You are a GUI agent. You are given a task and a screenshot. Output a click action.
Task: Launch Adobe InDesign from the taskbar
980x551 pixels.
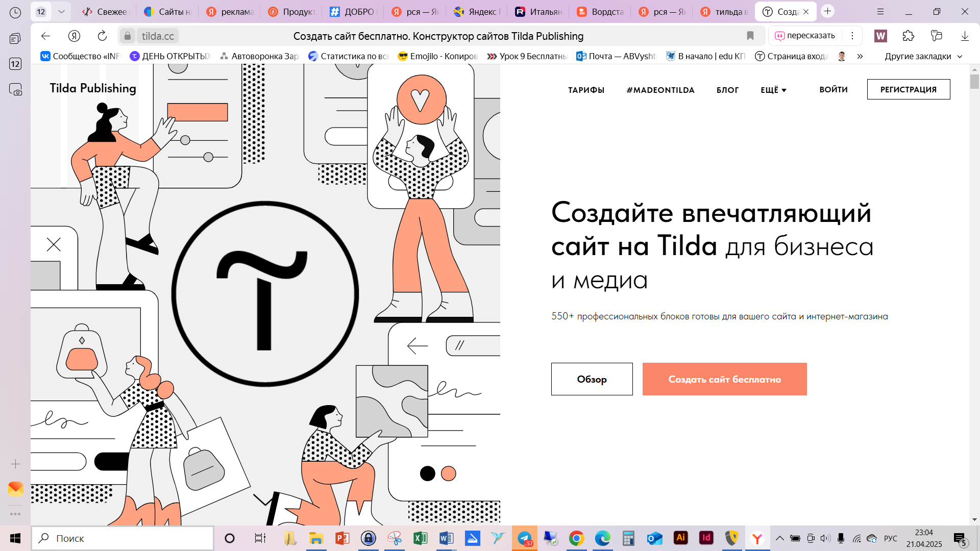706,538
